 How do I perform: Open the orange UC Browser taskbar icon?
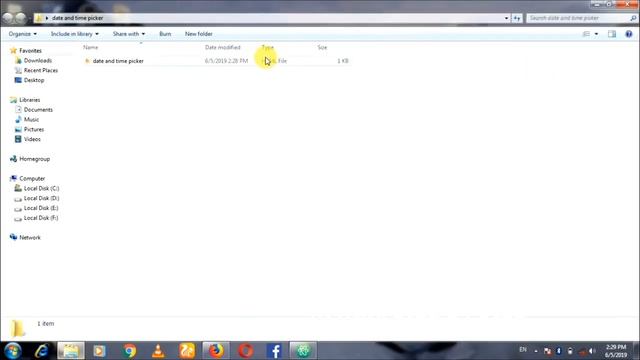187,351
